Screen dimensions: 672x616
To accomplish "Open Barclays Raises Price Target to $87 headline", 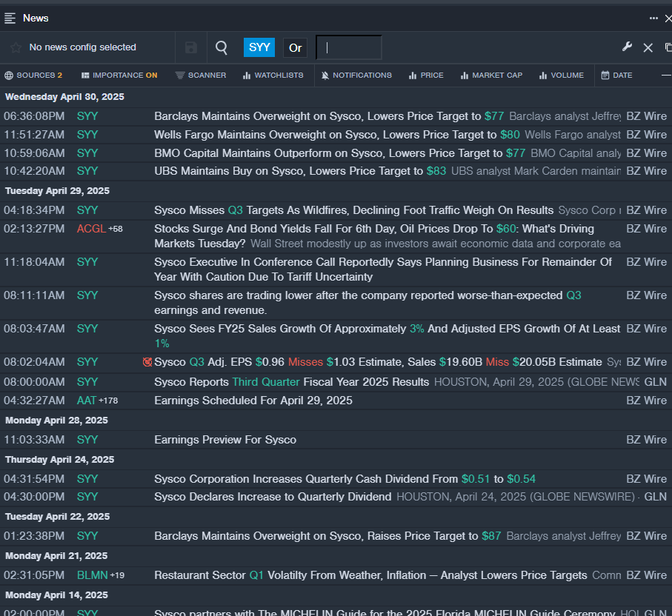I will pos(327,536).
